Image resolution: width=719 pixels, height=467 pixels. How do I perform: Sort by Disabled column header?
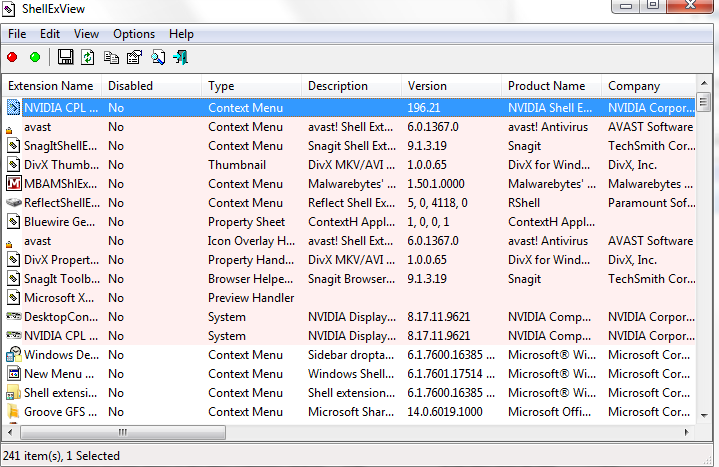tap(151, 86)
